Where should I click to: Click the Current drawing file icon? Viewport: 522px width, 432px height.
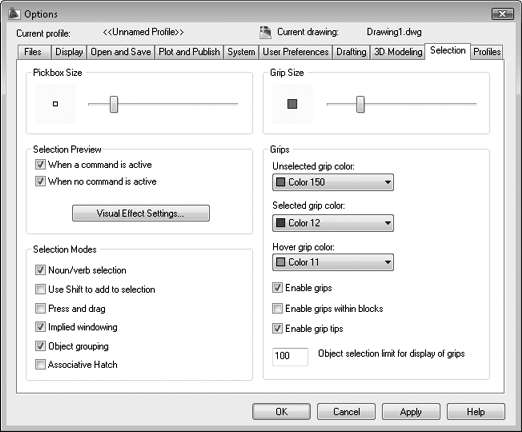click(x=265, y=32)
